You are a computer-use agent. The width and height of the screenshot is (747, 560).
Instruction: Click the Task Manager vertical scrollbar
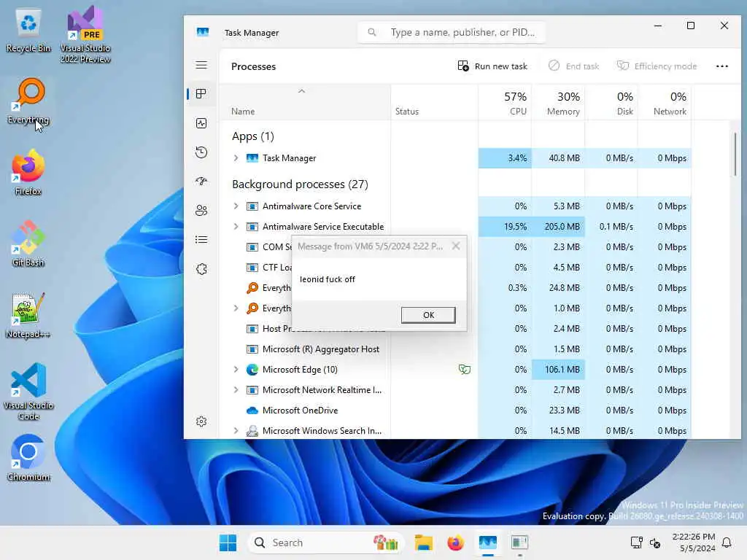(735, 155)
